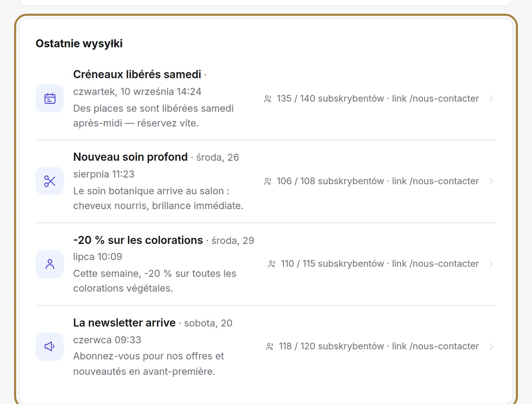The height and width of the screenshot is (404, 532).
Task: Click subscribers icon beside 118 / 120
Action: [270, 346]
